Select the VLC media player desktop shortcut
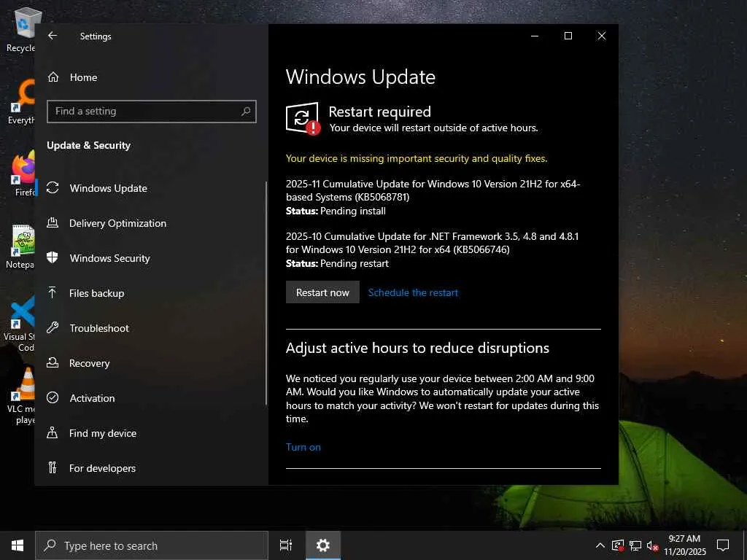The image size is (747, 560). coord(21,396)
